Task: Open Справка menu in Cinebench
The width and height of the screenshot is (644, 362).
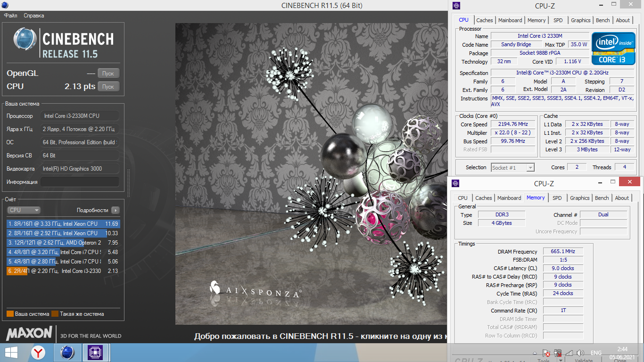Action: click(34, 16)
